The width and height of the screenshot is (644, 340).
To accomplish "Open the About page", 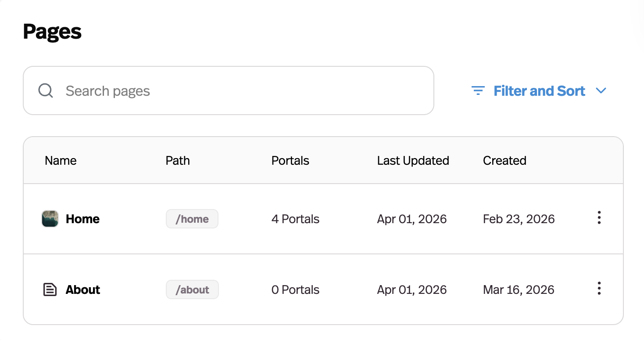I will pyautogui.click(x=83, y=289).
